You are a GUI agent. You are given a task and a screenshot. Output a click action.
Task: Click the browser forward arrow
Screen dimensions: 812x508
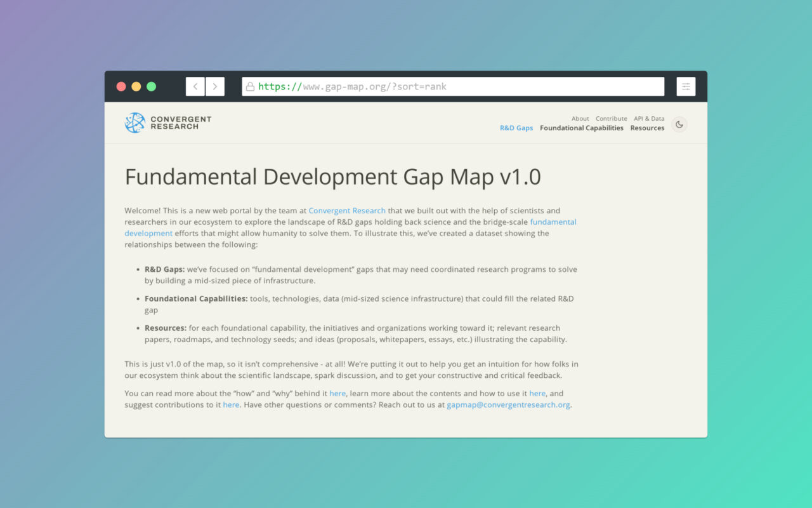click(x=215, y=86)
